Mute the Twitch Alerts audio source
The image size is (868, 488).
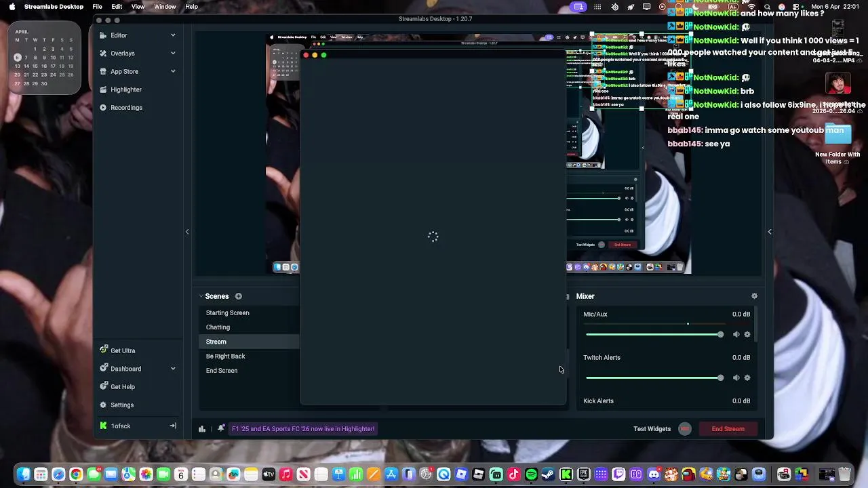point(736,378)
